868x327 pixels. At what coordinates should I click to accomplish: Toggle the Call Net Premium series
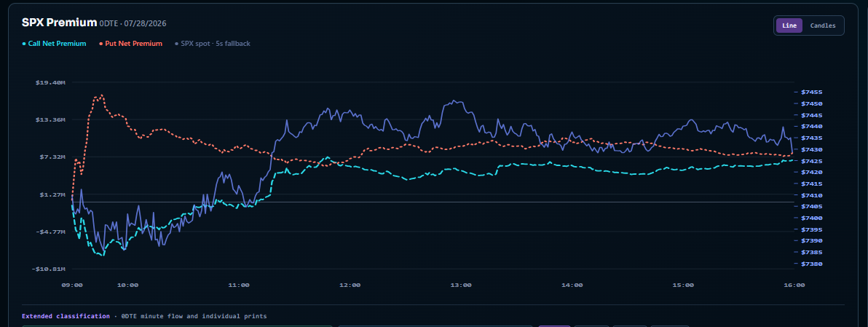click(x=54, y=43)
